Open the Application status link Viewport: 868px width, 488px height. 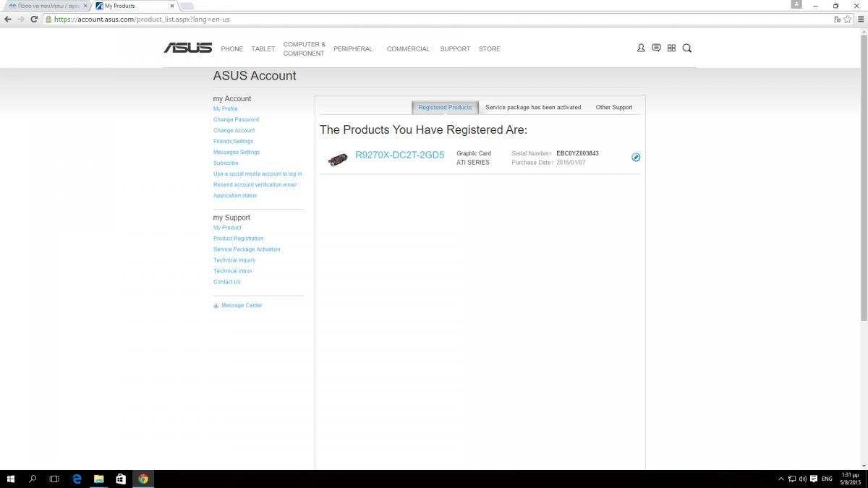tap(235, 196)
